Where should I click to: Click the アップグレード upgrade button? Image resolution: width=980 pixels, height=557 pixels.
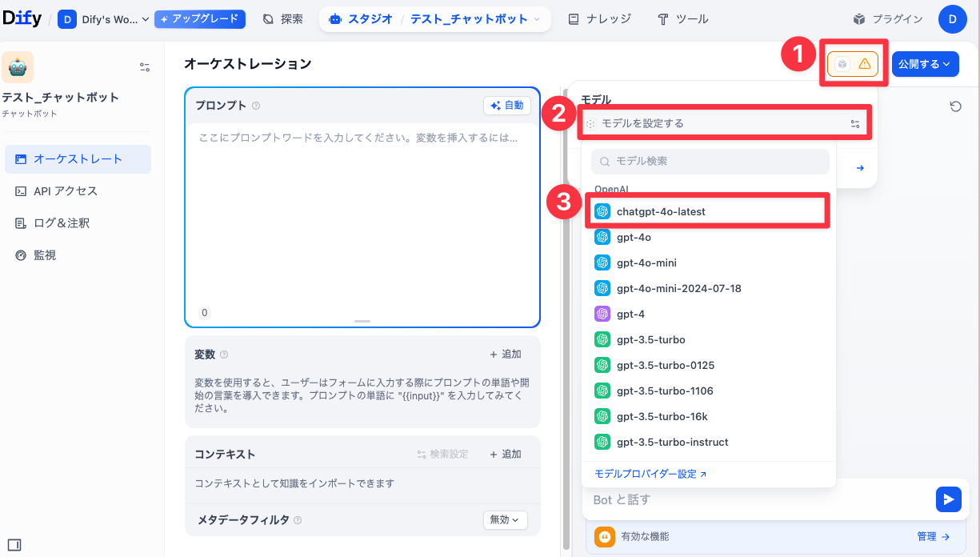click(200, 19)
